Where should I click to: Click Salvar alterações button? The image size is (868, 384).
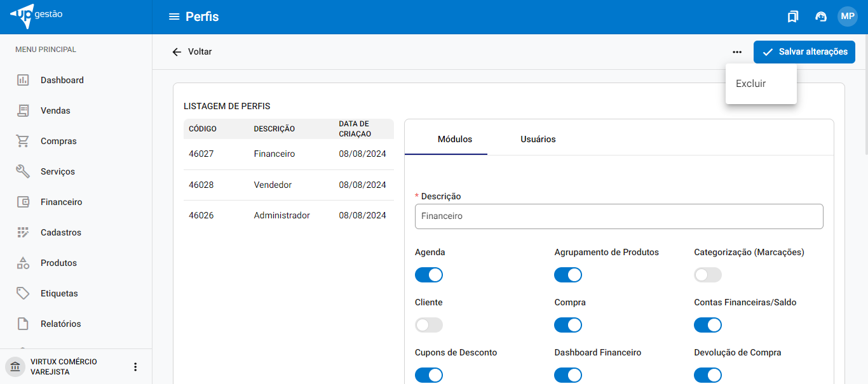coord(804,52)
